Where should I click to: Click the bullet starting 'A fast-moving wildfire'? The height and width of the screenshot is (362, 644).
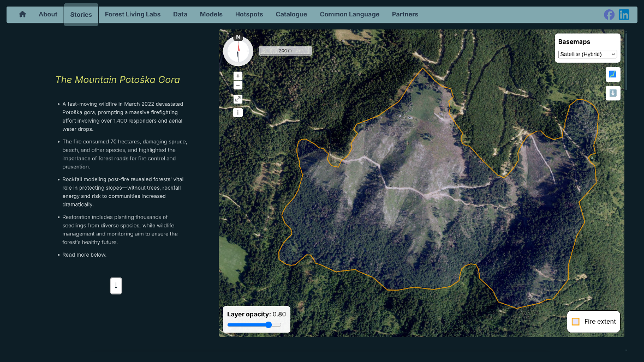click(x=123, y=117)
